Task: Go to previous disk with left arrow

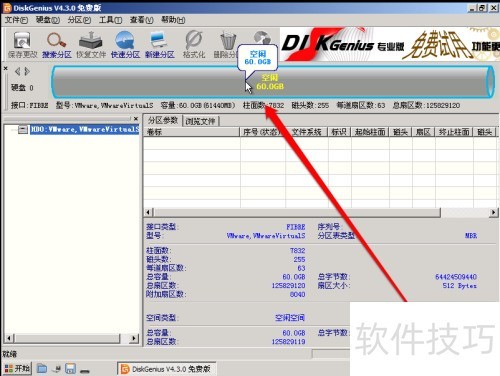Action: [x=17, y=71]
